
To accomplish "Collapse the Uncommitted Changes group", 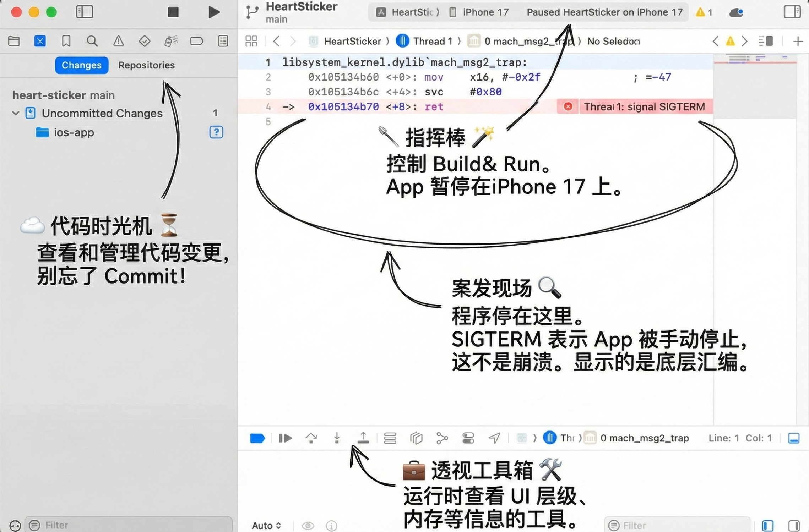I will [x=15, y=113].
